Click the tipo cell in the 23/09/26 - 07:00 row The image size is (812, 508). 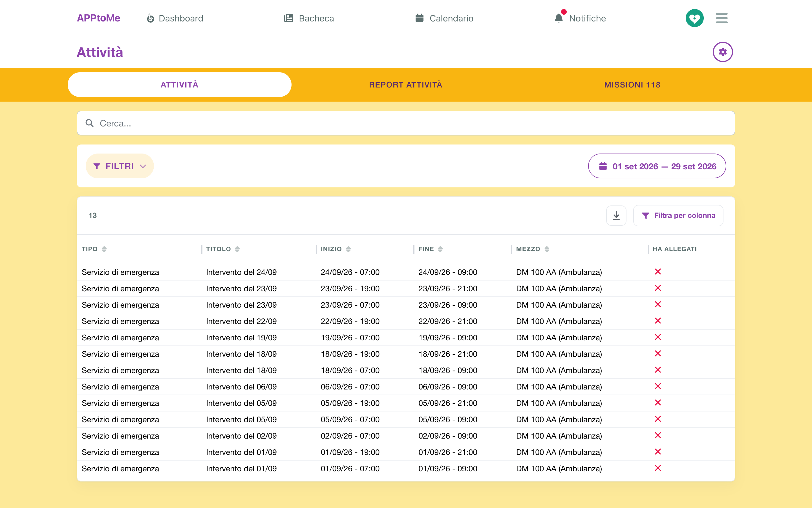point(120,305)
